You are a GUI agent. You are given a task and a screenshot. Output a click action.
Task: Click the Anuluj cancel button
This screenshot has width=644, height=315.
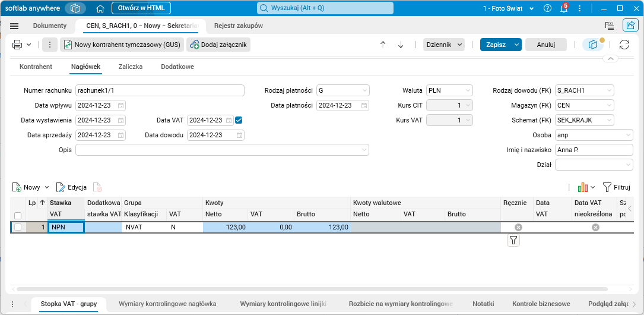[546, 45]
